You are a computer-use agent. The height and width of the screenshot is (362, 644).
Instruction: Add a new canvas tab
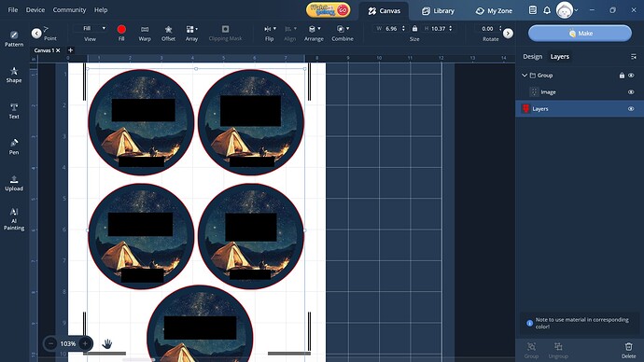[70, 50]
